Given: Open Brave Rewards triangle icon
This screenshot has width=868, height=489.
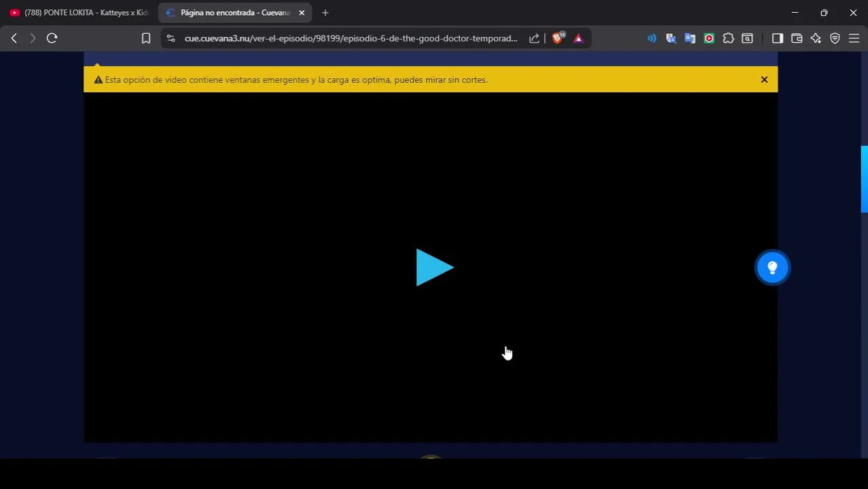Looking at the screenshot, I should 579,39.
